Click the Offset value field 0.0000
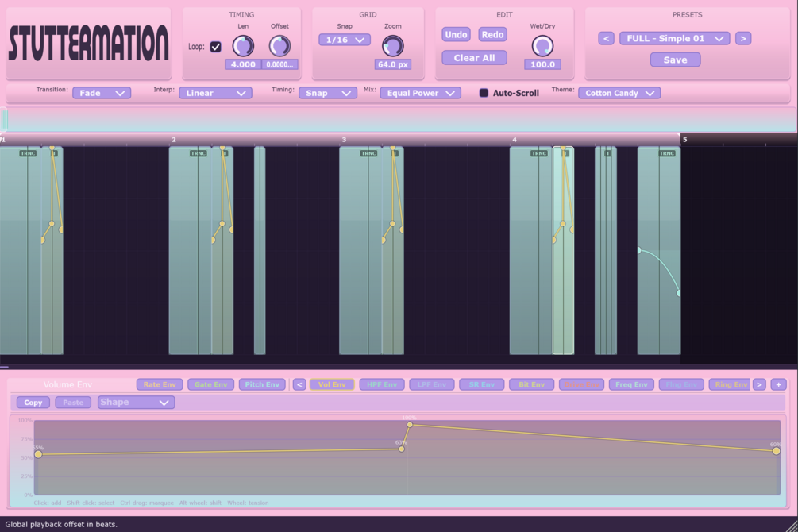This screenshot has width=798, height=532. tap(280, 64)
